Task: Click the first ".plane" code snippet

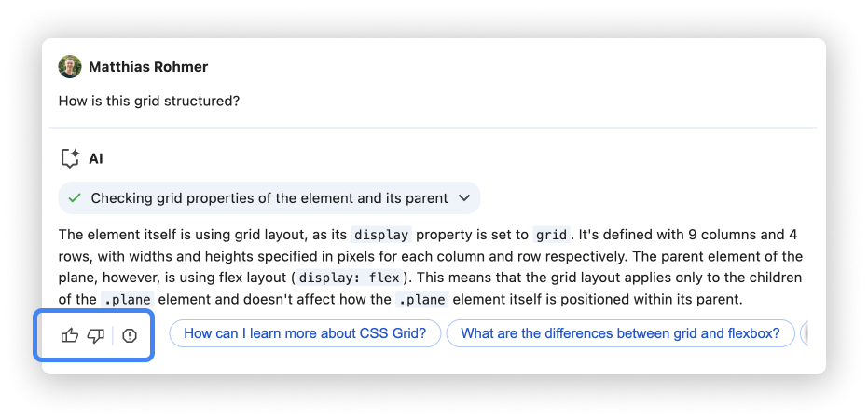Action: coord(125,300)
